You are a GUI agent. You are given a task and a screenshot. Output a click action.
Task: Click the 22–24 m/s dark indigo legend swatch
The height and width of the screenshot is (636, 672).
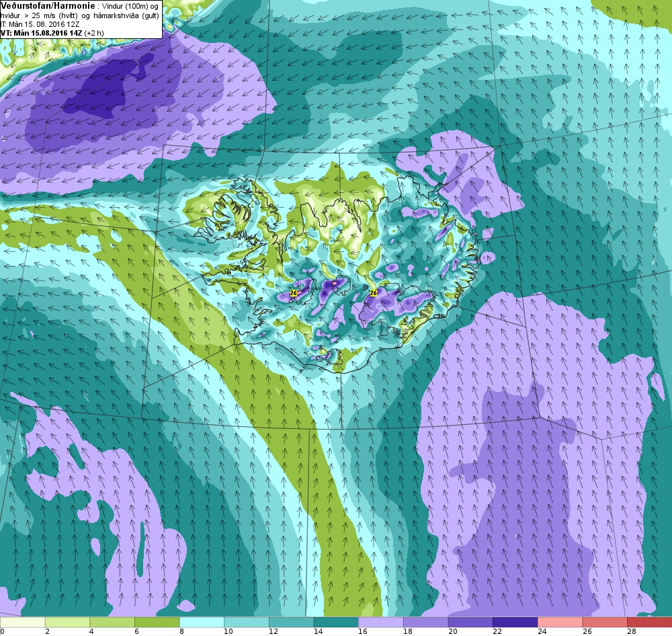click(515, 622)
